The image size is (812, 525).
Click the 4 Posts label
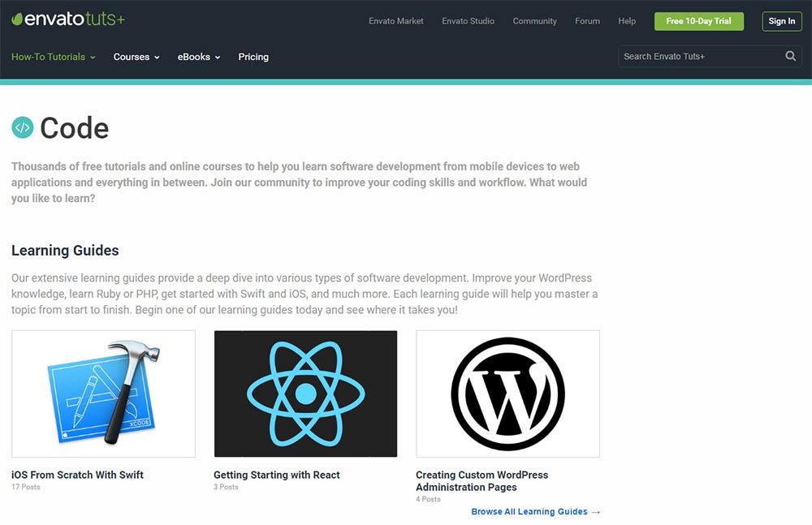[x=428, y=500]
